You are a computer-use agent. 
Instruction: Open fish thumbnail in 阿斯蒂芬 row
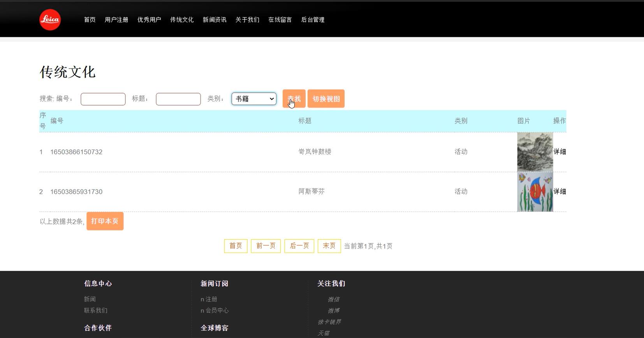pos(535,192)
